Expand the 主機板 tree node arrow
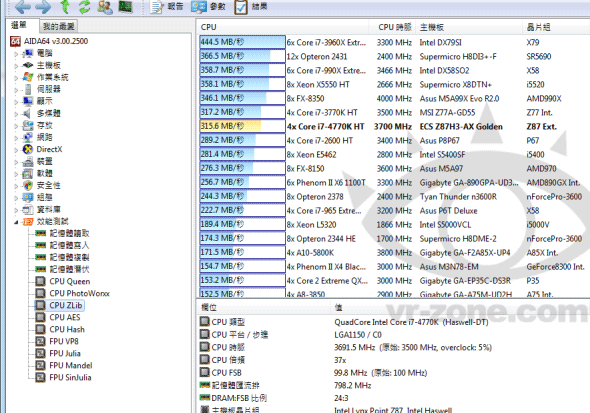This screenshot has width=590, height=413. (16, 66)
